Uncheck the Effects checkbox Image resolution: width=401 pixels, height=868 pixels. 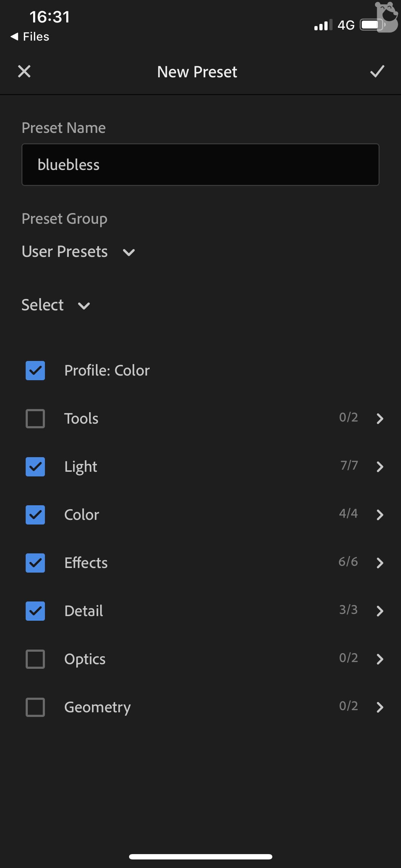pos(35,563)
